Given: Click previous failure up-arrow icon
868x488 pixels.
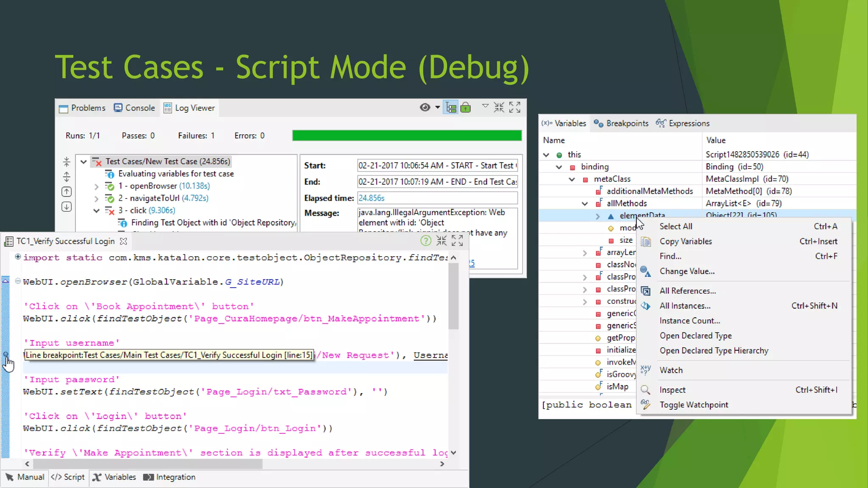Looking at the screenshot, I should pos(67,192).
